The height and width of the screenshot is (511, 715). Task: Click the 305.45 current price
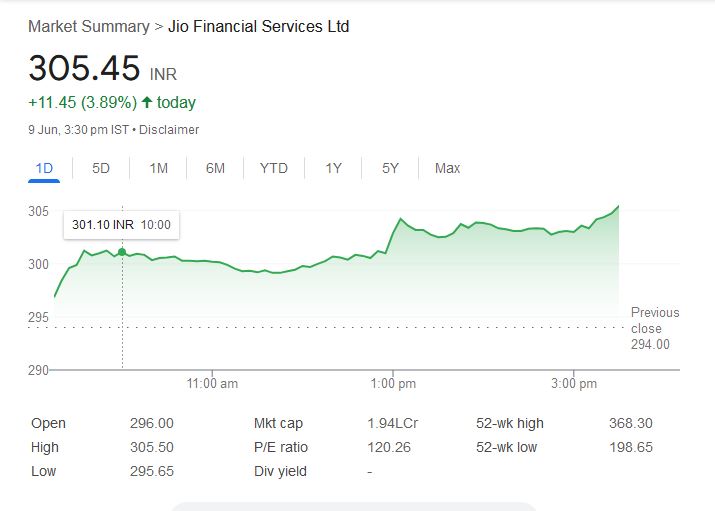point(85,68)
